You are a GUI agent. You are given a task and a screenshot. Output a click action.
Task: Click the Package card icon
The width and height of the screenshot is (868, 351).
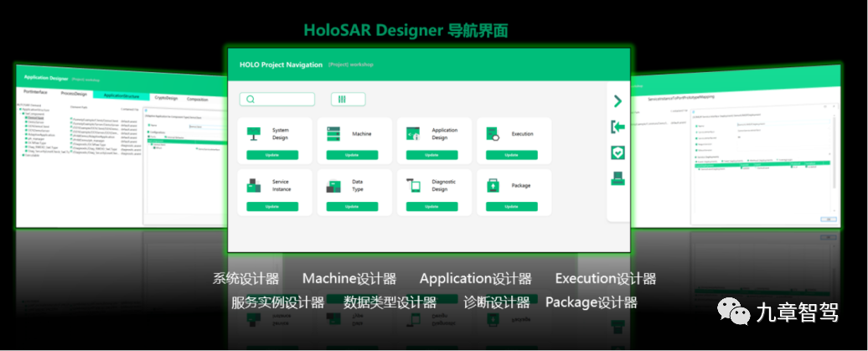coord(493,185)
